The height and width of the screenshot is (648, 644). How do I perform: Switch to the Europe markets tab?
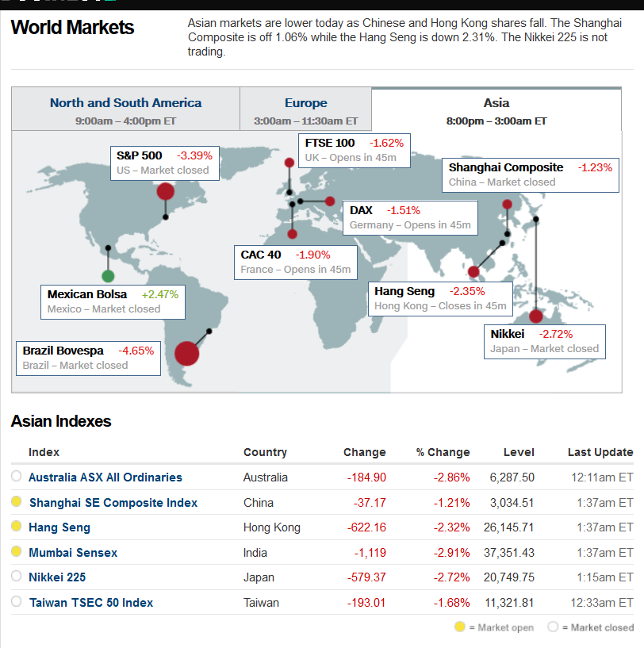305,109
